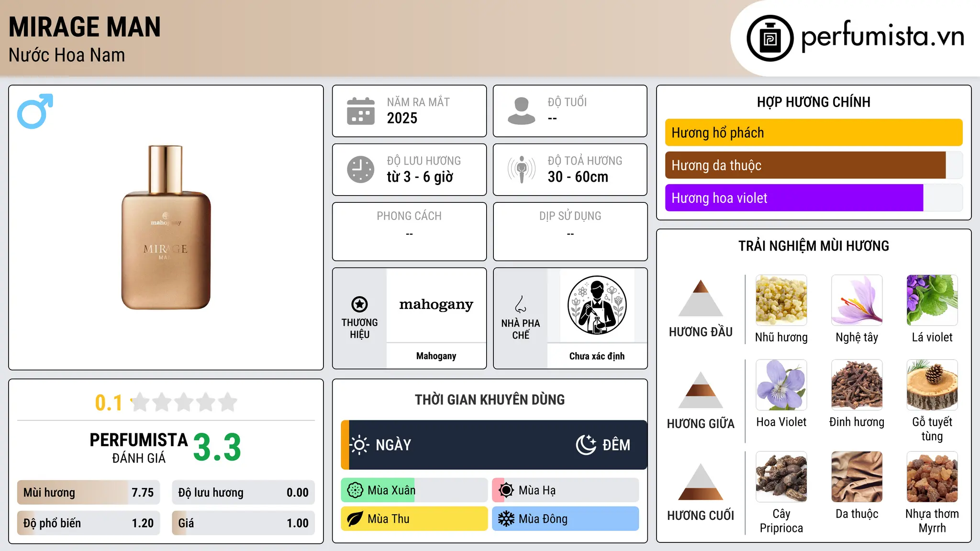
Task: Click the sillage value 30 - 60cm
Action: pos(578,177)
